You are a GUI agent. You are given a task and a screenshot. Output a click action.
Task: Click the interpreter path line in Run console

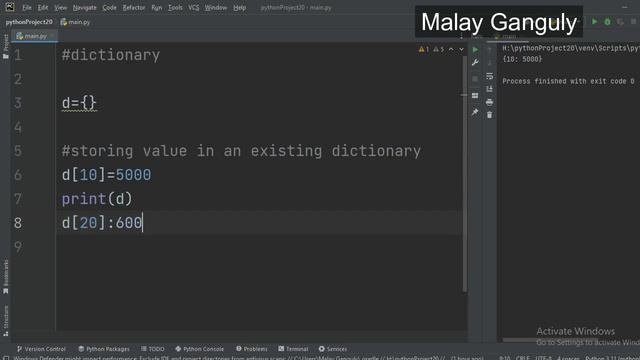click(x=571, y=48)
